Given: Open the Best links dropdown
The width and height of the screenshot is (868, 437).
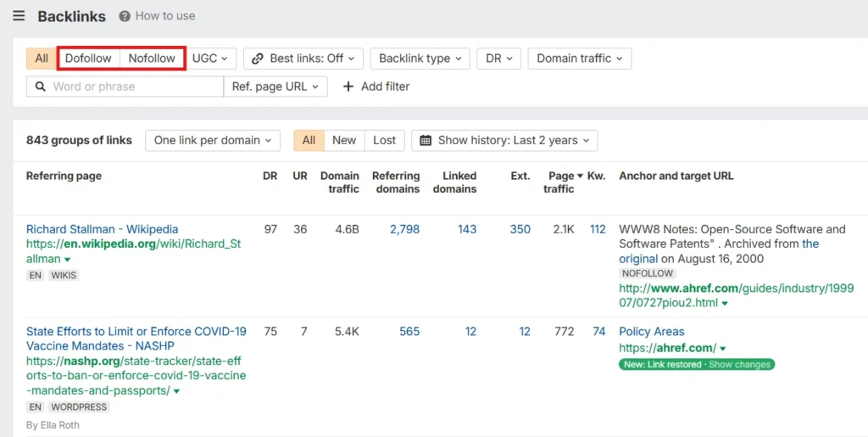Looking at the screenshot, I should [x=303, y=59].
